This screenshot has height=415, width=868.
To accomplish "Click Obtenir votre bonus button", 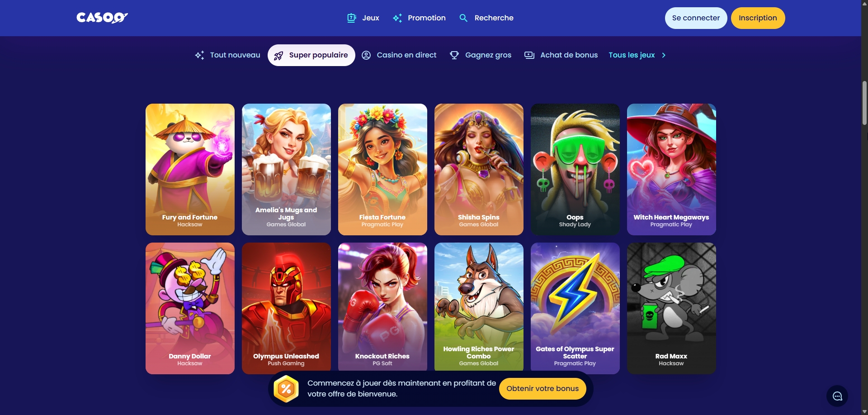I will [x=542, y=388].
